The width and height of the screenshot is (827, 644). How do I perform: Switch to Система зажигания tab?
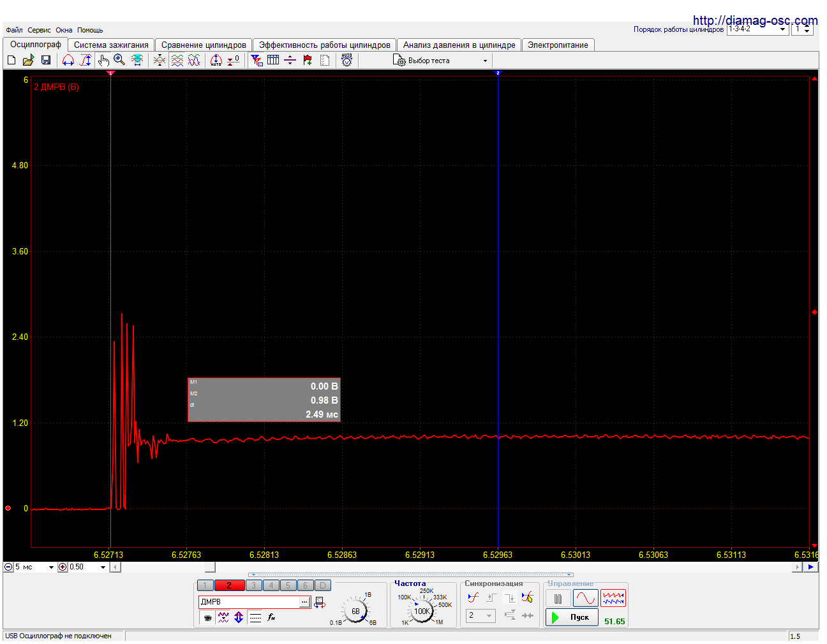(x=111, y=45)
